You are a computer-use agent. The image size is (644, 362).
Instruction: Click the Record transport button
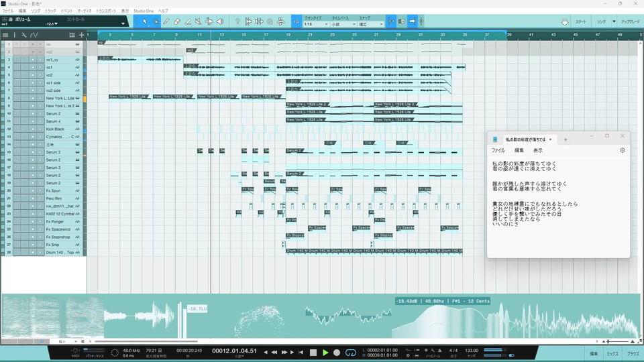pos(337,353)
